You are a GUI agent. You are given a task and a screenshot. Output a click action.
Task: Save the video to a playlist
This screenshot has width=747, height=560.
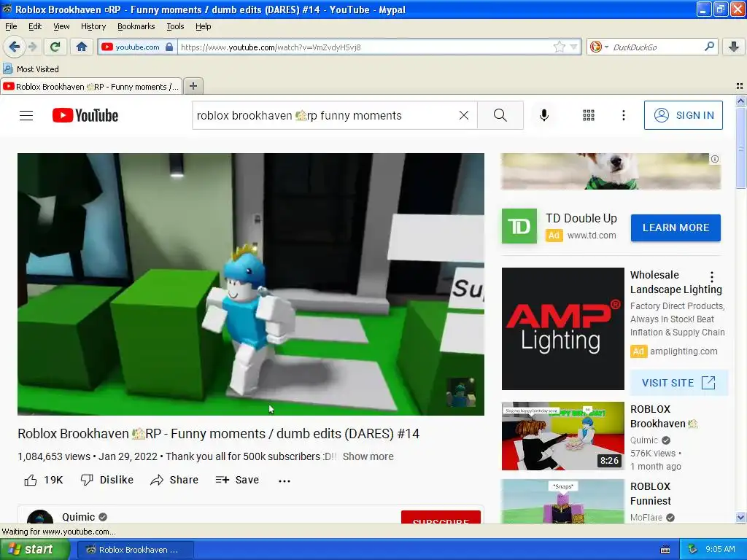click(x=237, y=480)
